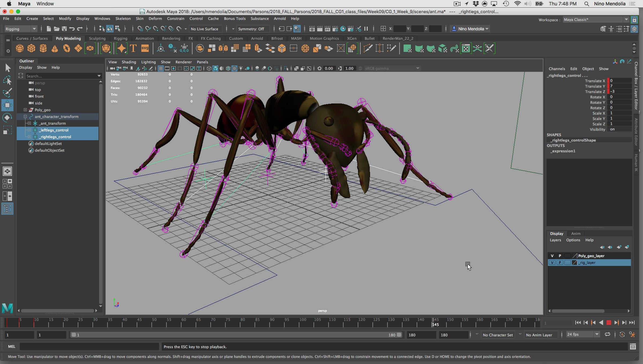Switch to the Rigging shelf tab
This screenshot has width=643, height=364.
(x=120, y=38)
